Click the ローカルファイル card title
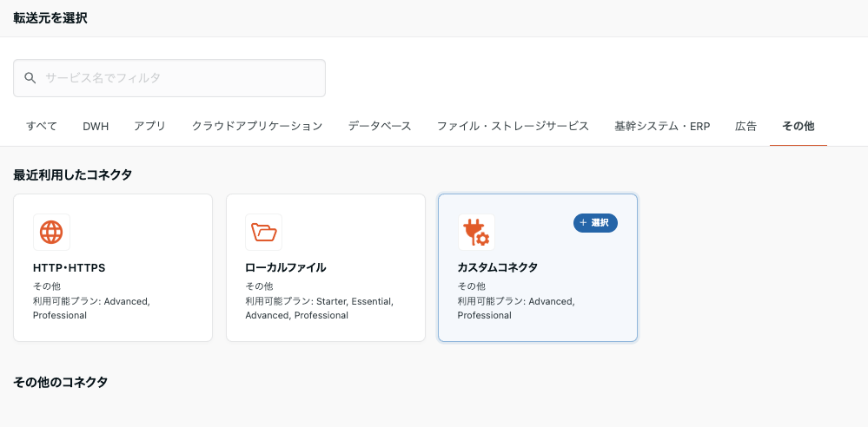Viewport: 868px width, 427px height. (286, 267)
